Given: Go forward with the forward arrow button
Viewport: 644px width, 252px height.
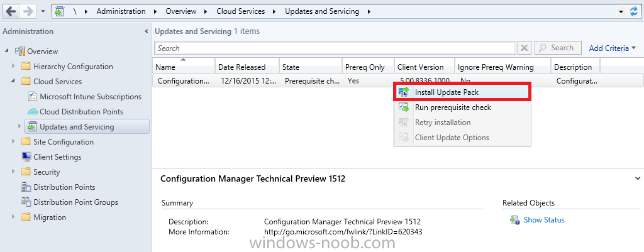Looking at the screenshot, I should click(28, 11).
